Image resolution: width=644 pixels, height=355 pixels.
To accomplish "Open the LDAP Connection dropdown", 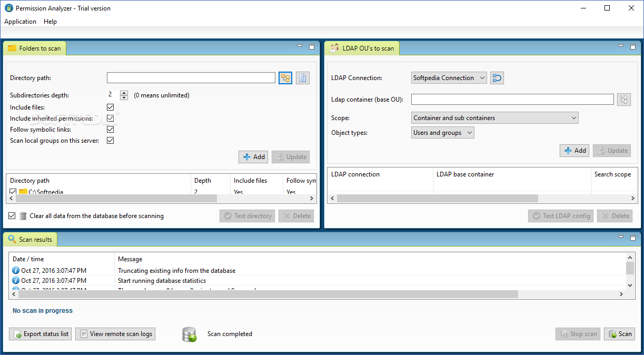I will pos(449,78).
